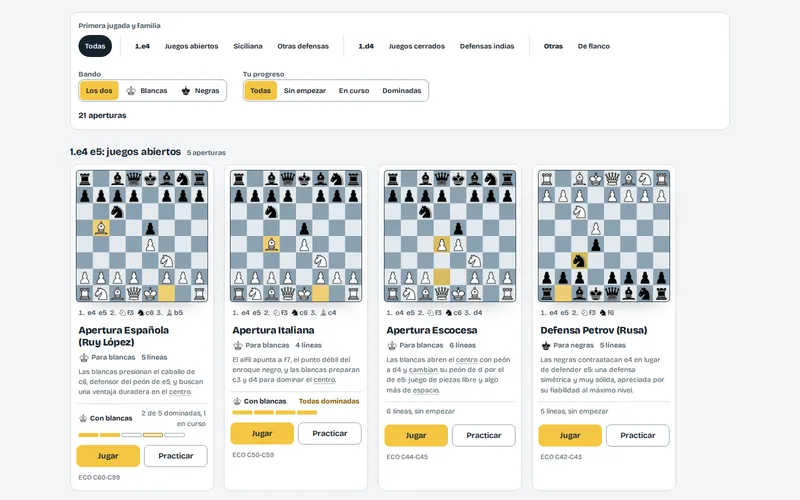The width and height of the screenshot is (800, 500).
Task: Select the Otras first-move group
Action: (553, 46)
